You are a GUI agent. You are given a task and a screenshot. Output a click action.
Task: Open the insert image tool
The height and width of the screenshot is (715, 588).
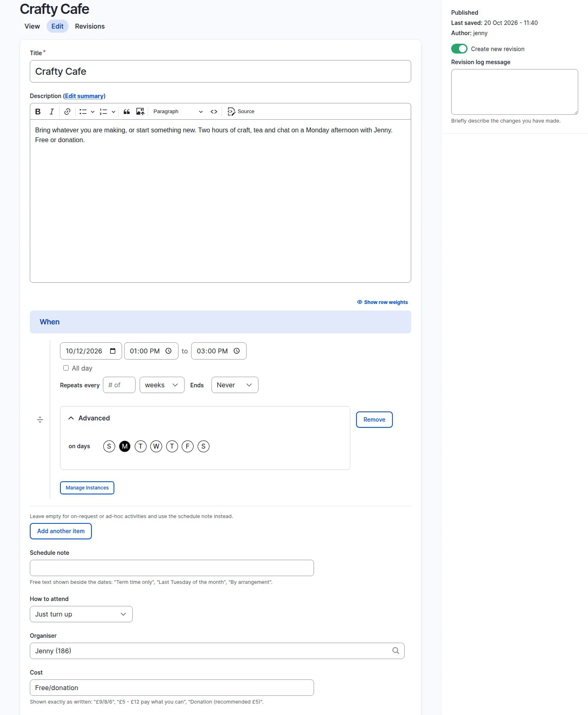pyautogui.click(x=140, y=112)
